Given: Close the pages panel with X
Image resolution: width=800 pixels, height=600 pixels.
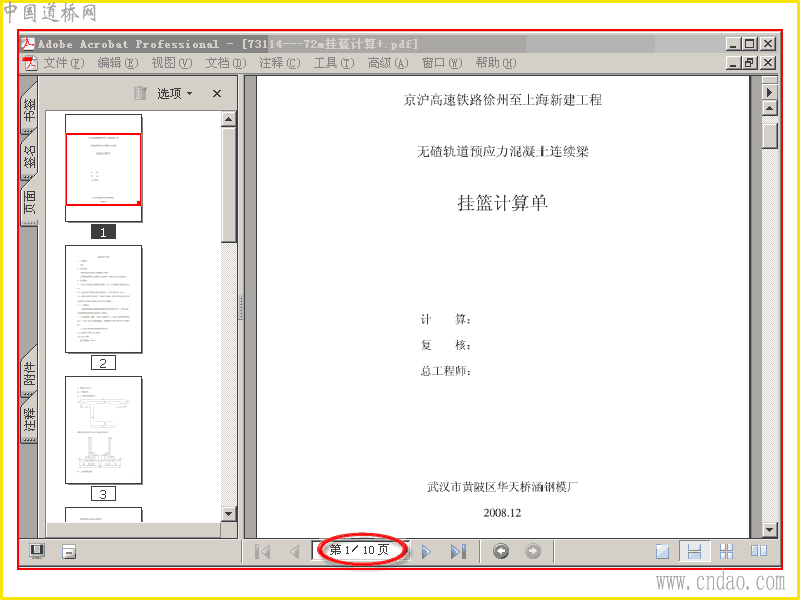Looking at the screenshot, I should (217, 93).
